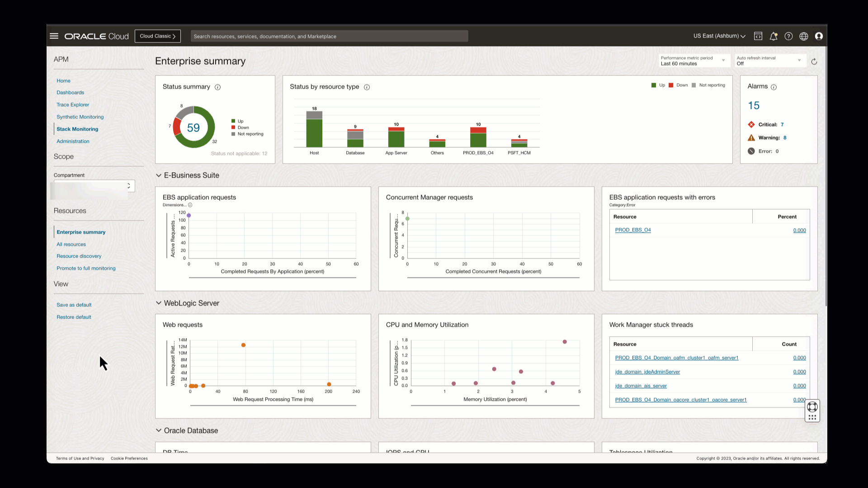Click the help question mark icon
This screenshot has height=488, width=868.
(788, 36)
